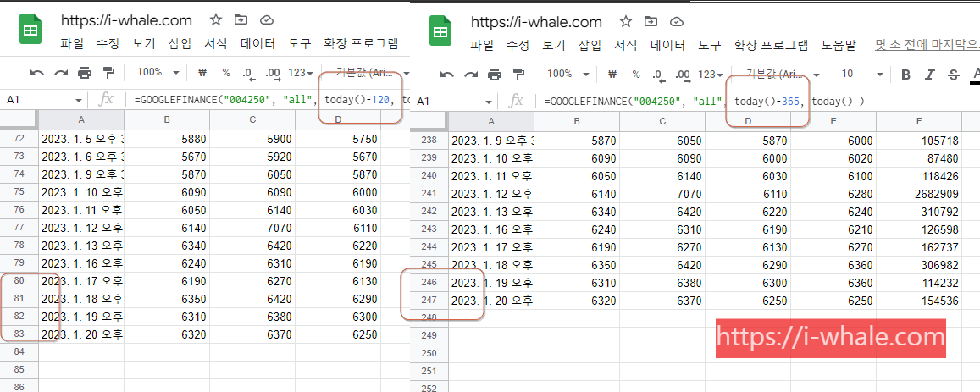Click move-to-folder icon in right window
The width and height of the screenshot is (980, 392).
pyautogui.click(x=651, y=22)
